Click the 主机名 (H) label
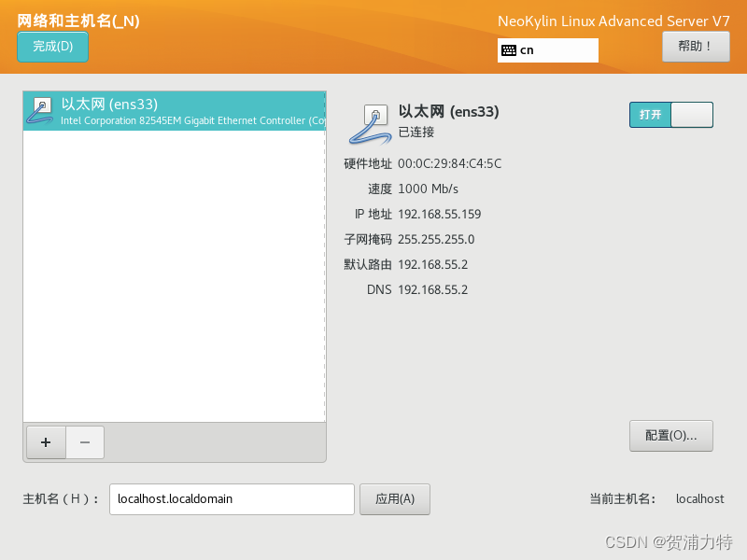Screen dimensions: 747x560 coord(61,499)
